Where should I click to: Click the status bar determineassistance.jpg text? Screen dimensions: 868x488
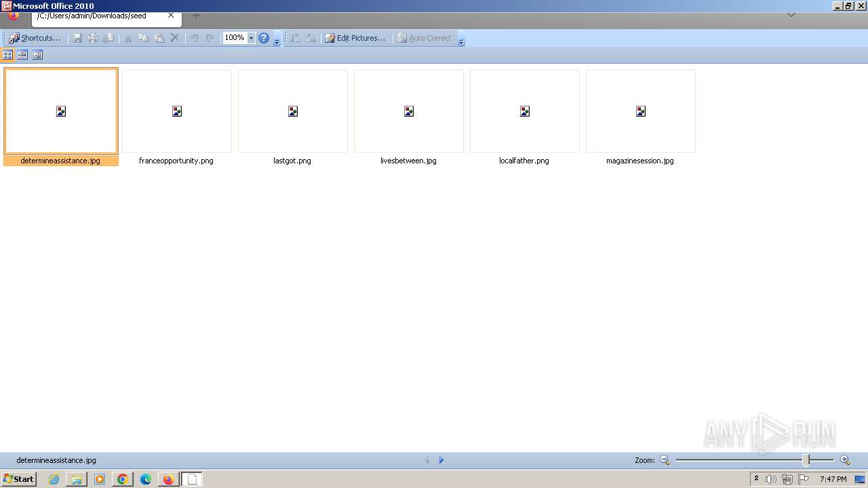[56, 460]
